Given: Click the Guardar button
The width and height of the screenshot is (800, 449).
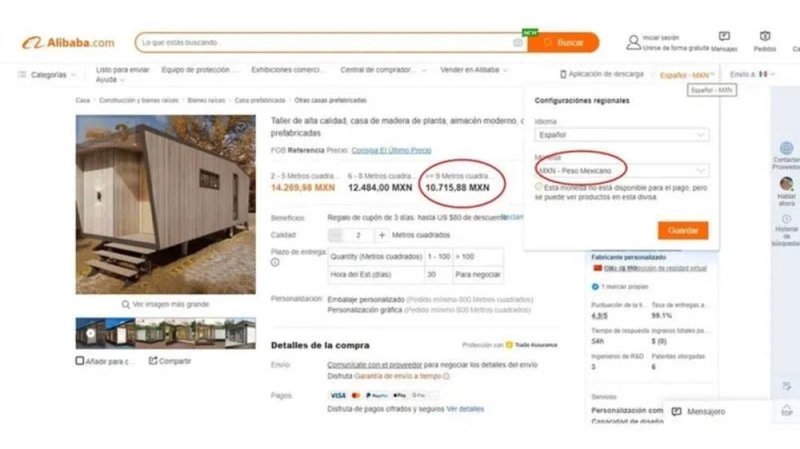Looking at the screenshot, I should pyautogui.click(x=683, y=231).
